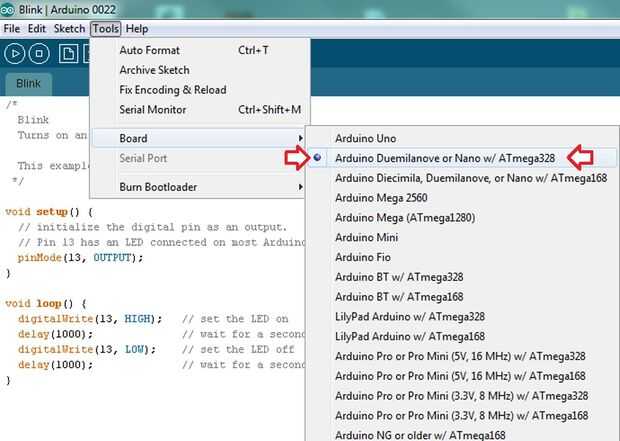The height and width of the screenshot is (441, 620).
Task: Switch to the Blink sketch tab
Action: [x=28, y=83]
